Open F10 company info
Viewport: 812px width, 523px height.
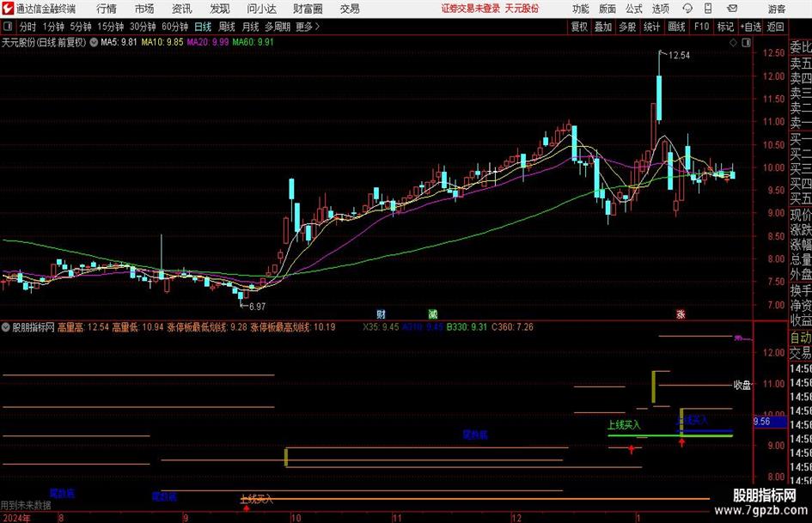point(701,27)
